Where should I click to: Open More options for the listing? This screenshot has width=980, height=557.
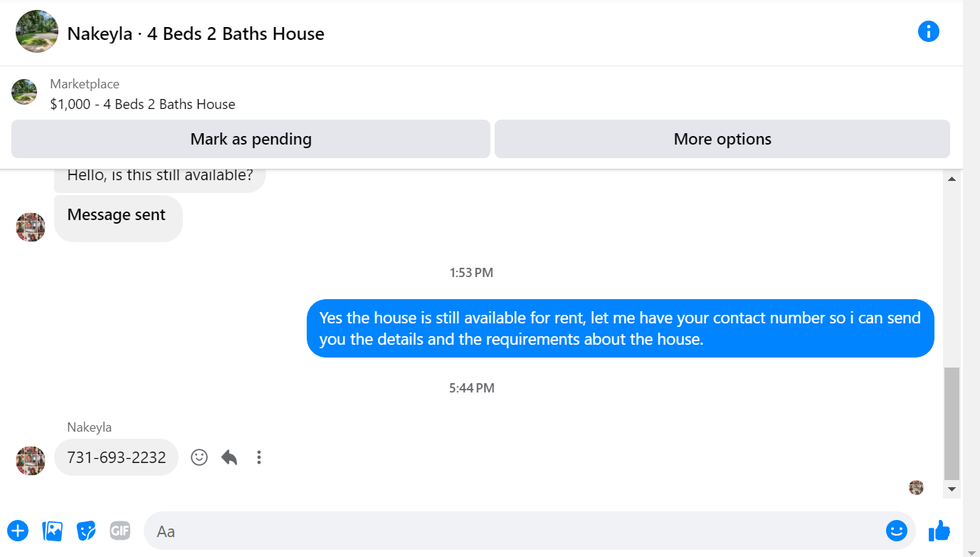click(x=722, y=139)
